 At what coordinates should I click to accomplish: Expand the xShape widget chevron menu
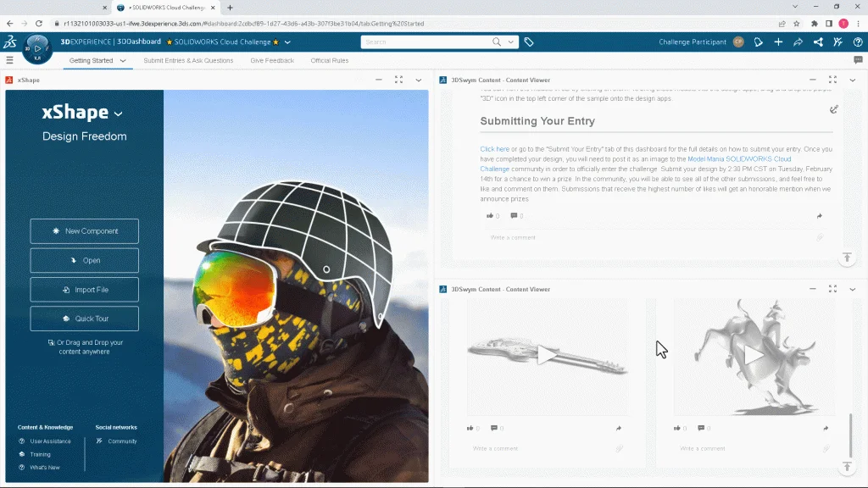pos(418,80)
